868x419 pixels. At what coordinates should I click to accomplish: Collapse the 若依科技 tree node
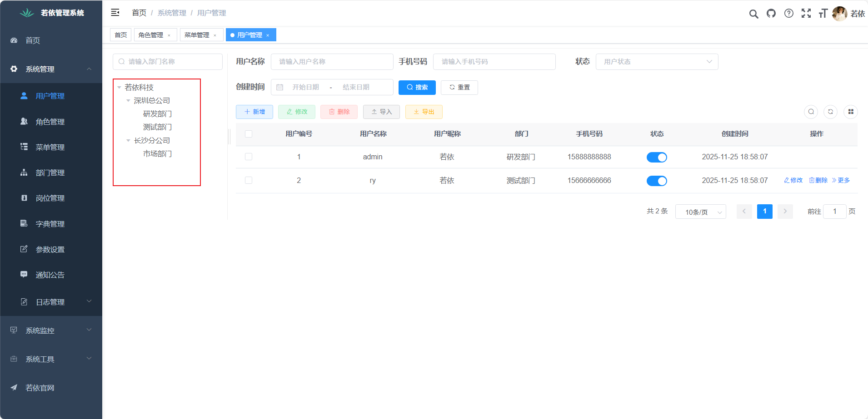click(x=119, y=88)
